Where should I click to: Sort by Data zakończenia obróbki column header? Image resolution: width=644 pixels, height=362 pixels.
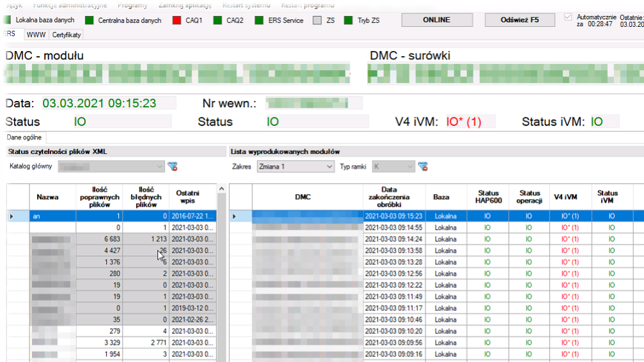pos(388,197)
